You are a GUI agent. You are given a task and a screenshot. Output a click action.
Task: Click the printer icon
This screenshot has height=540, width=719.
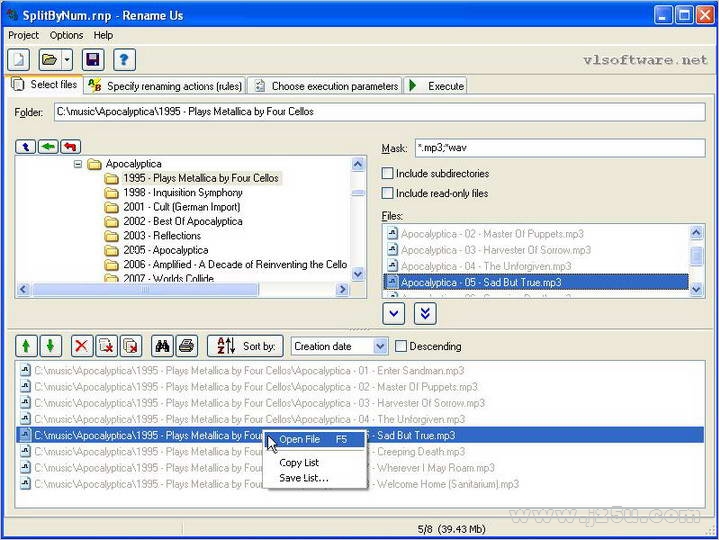(186, 346)
